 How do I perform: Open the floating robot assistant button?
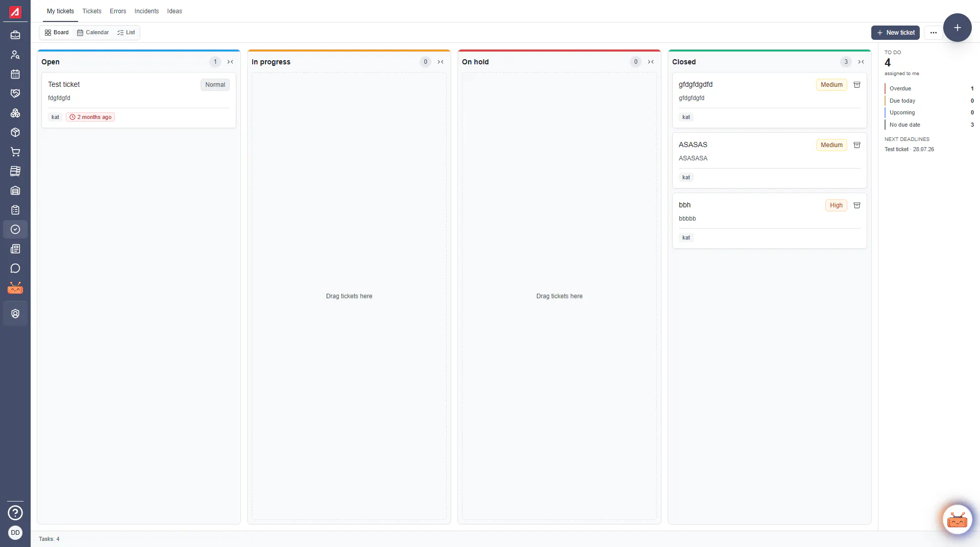957,520
